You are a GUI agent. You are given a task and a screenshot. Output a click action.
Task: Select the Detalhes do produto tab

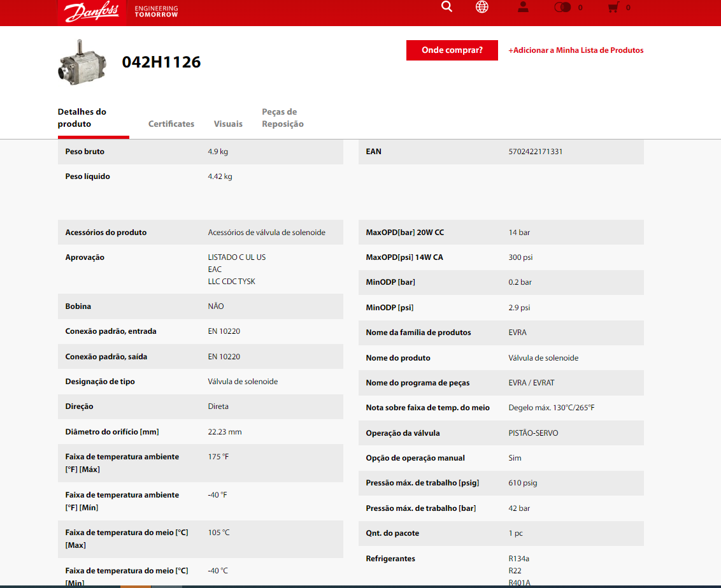tap(94, 118)
